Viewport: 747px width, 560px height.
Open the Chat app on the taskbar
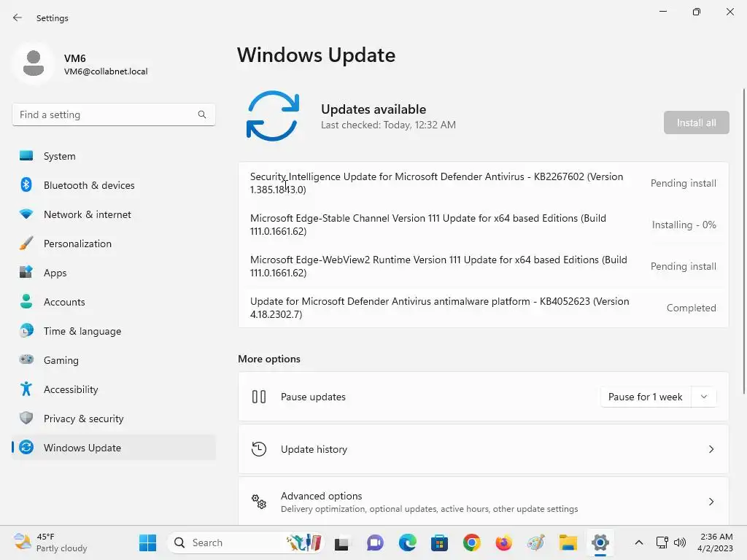tap(375, 542)
